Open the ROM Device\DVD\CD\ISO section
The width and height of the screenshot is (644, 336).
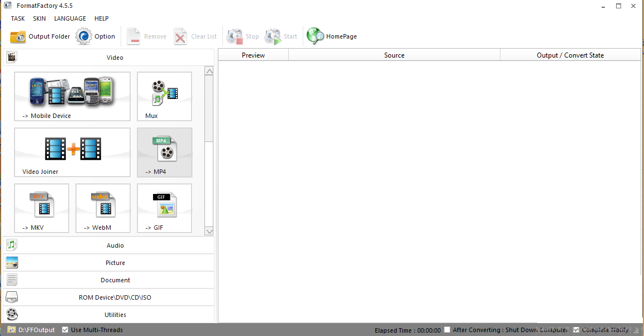point(115,297)
